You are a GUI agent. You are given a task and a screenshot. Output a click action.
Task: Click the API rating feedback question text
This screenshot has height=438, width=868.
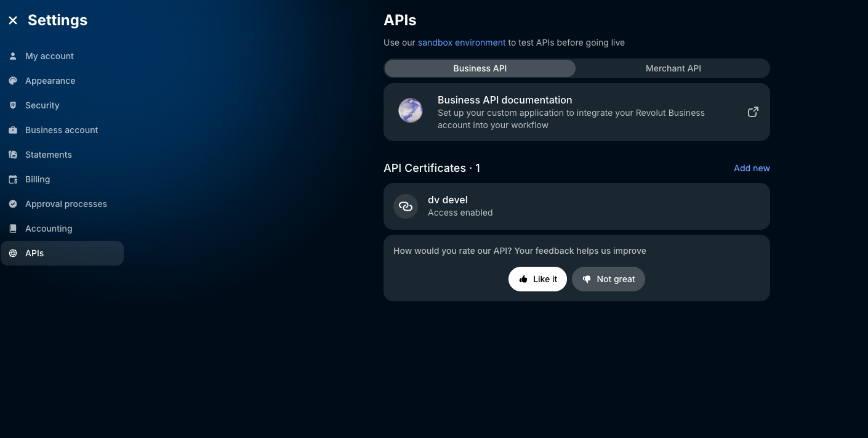520,251
